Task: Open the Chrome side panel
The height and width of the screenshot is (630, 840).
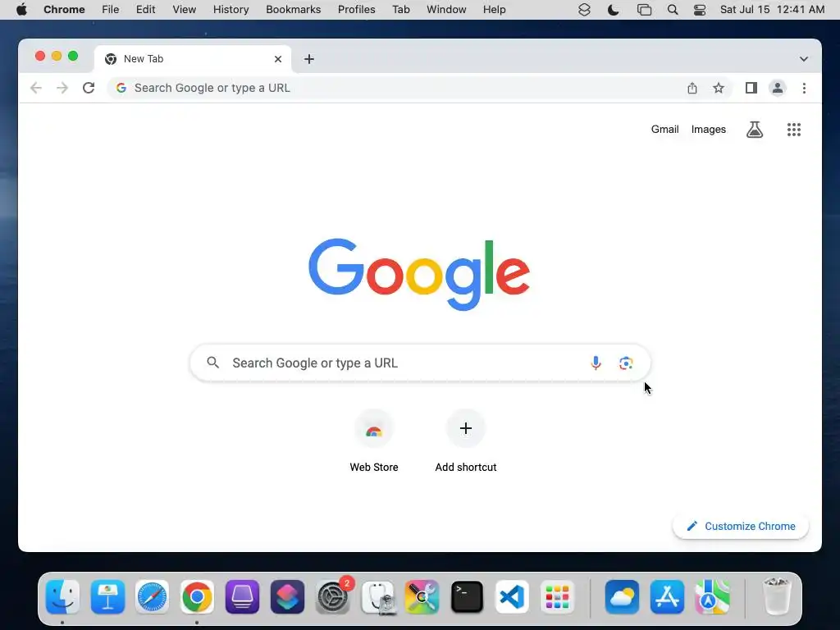Action: click(x=751, y=88)
